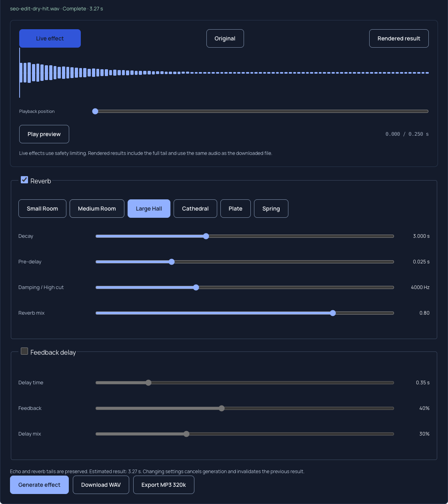
Task: Click Play preview button
Action: coord(44,134)
